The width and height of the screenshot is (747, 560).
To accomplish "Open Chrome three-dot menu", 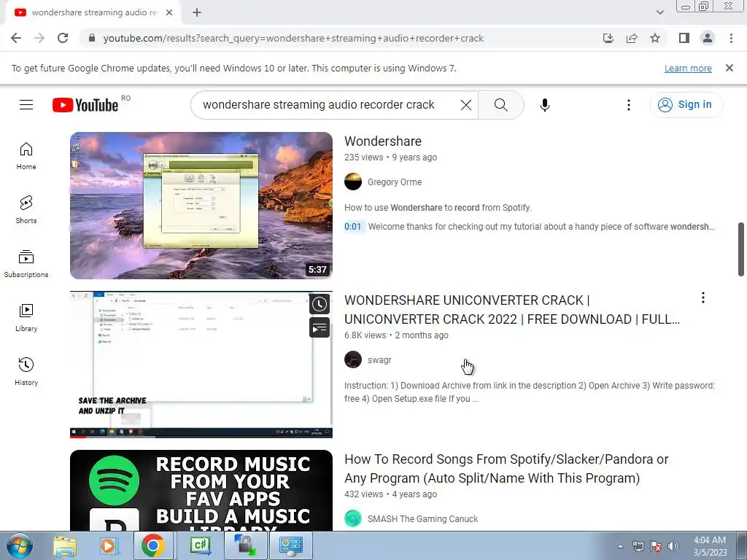I will pos(731,38).
